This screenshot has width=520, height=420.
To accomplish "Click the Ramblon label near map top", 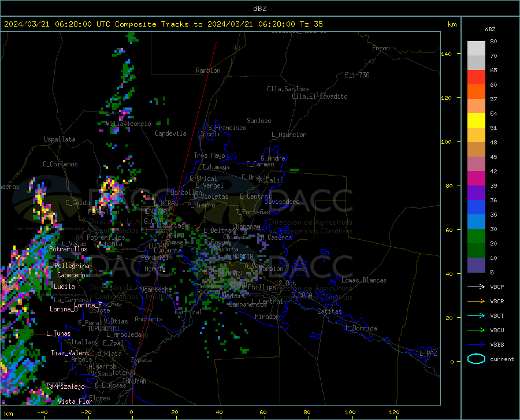I will pyautogui.click(x=208, y=70).
